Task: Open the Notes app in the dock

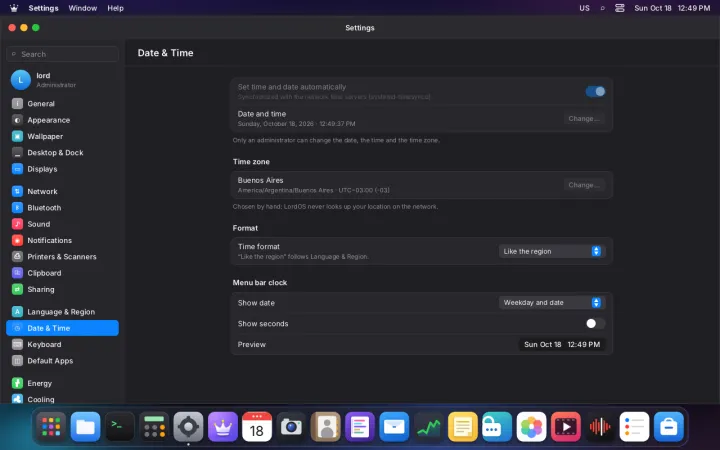Action: click(x=463, y=427)
